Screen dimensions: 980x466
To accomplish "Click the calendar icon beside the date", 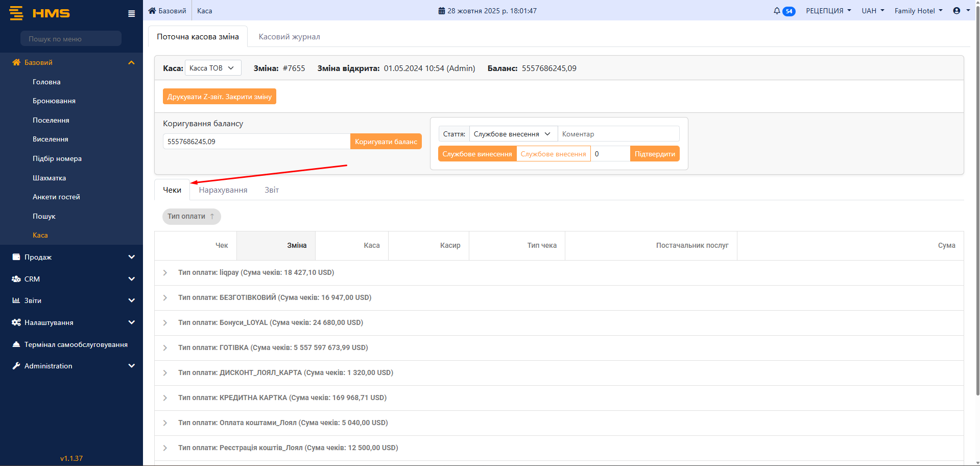I will [x=441, y=11].
